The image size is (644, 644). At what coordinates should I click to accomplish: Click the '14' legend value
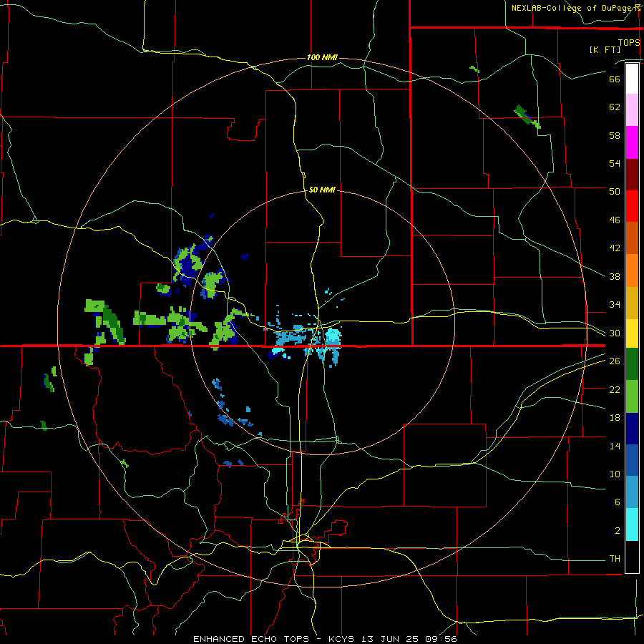(615, 446)
